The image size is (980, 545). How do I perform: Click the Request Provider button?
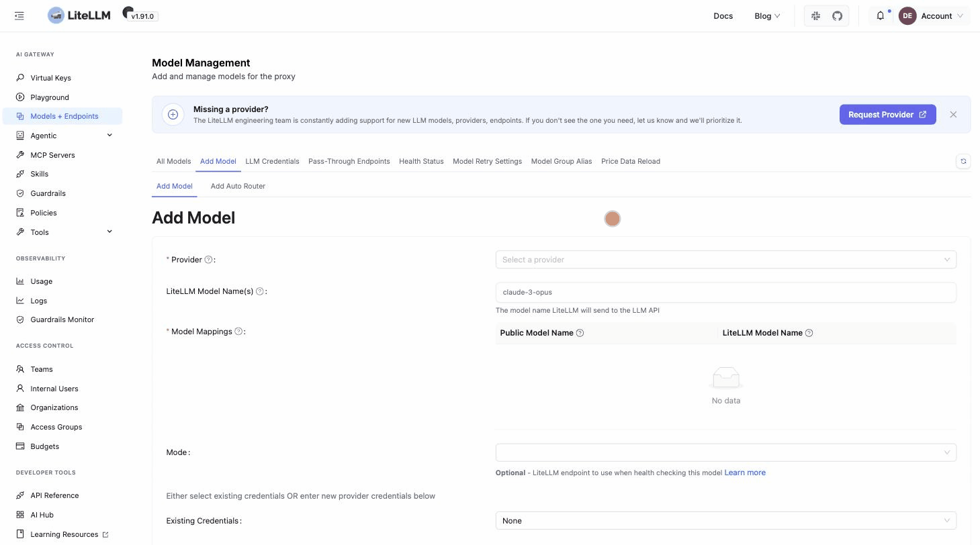click(888, 115)
